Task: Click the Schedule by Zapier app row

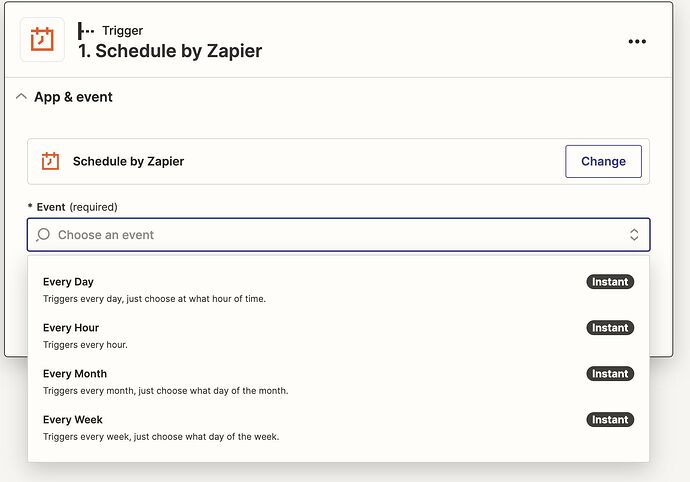Action: click(x=338, y=162)
